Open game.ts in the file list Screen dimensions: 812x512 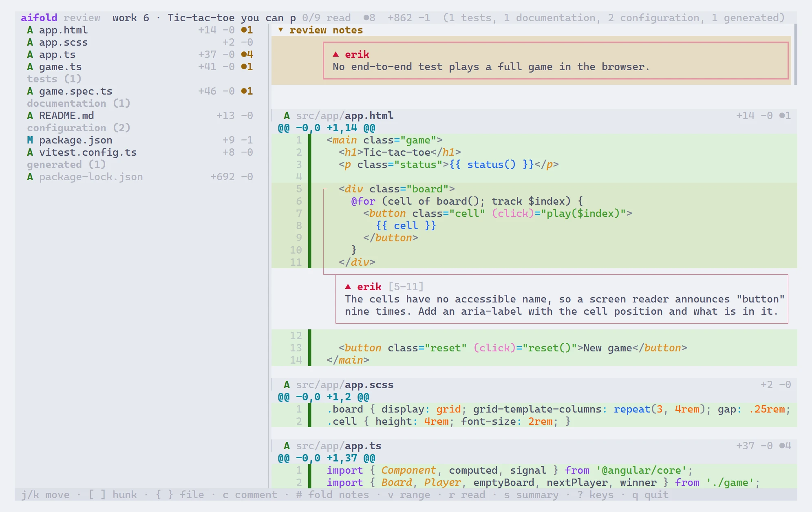click(140, 67)
